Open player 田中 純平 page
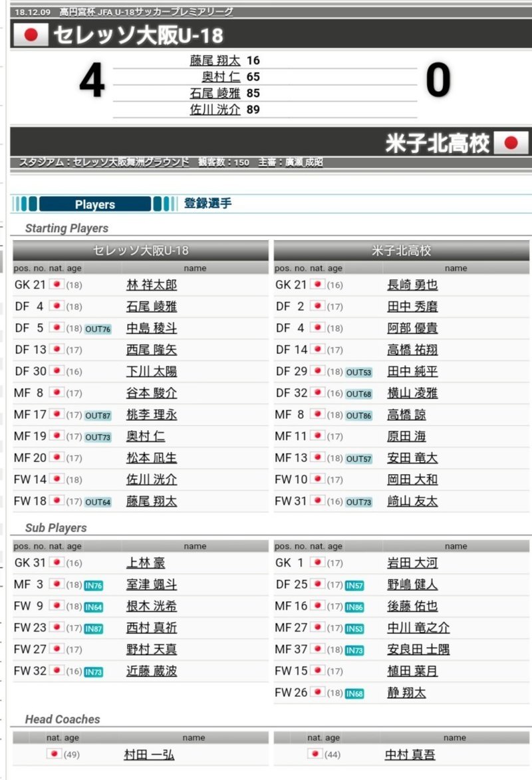Image resolution: width=532 pixels, height=780 pixels. (x=412, y=372)
